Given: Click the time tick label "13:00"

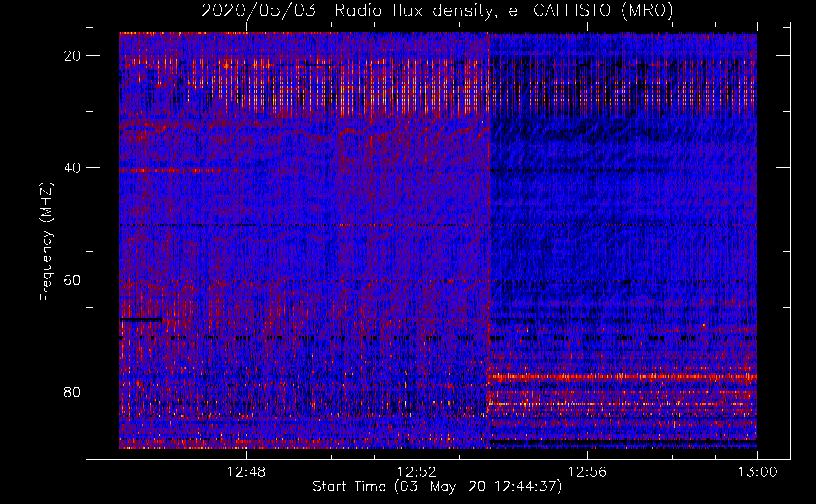Looking at the screenshot, I should (x=757, y=472).
